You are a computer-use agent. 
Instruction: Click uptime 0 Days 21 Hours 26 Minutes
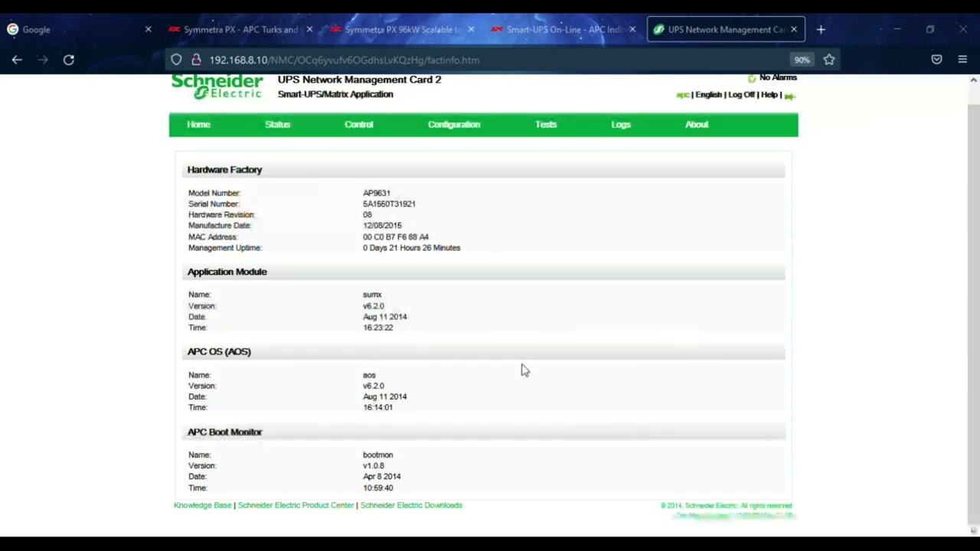(x=411, y=248)
